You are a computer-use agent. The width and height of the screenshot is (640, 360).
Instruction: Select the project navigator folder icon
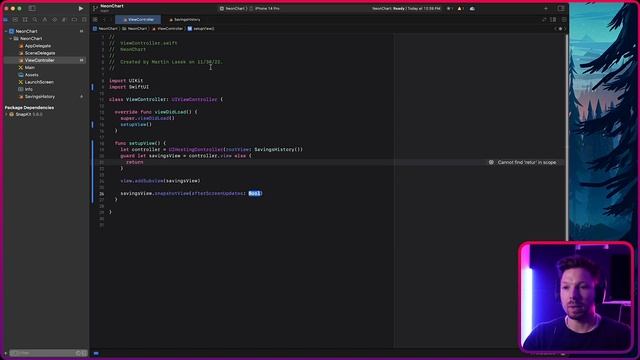coord(6,20)
